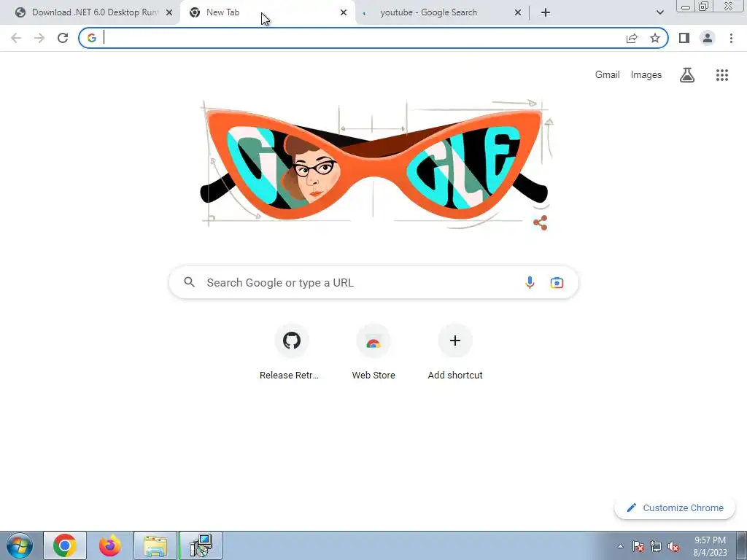Click the Google Doodle glasses image

373,164
